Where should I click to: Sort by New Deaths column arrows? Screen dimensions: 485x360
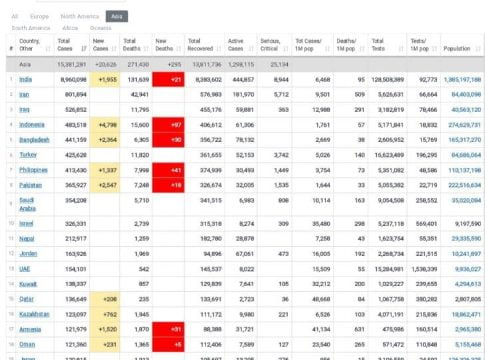pos(178,49)
